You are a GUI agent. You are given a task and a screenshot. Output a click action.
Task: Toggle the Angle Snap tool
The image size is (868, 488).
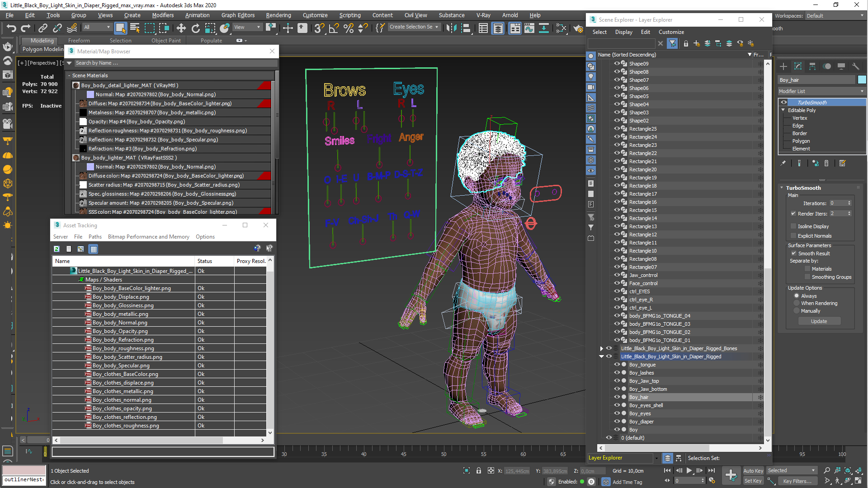[334, 28]
